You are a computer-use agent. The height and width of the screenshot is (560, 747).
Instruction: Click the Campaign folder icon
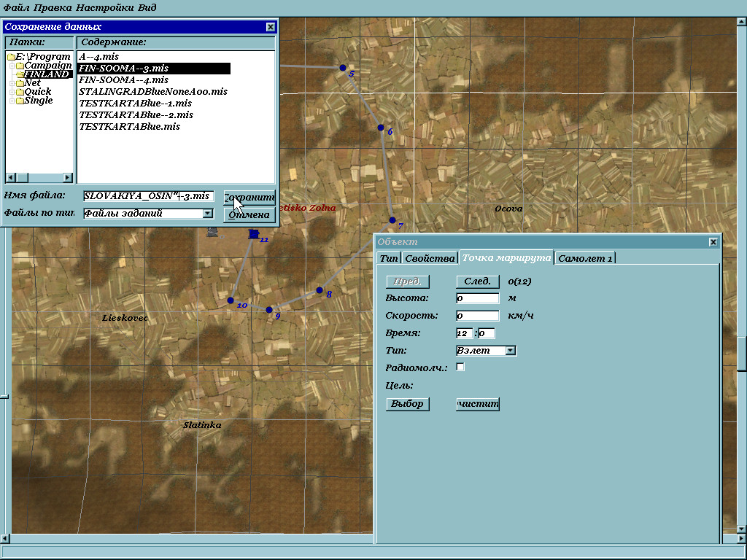tap(20, 66)
